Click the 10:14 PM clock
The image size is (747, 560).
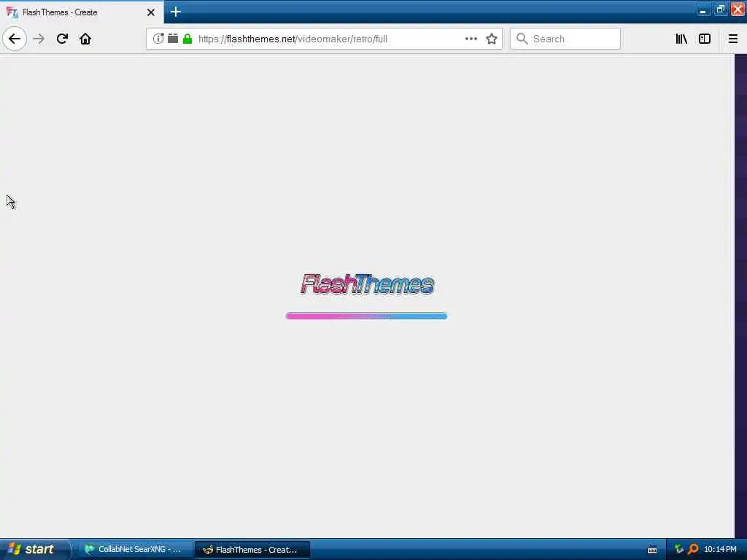click(720, 549)
